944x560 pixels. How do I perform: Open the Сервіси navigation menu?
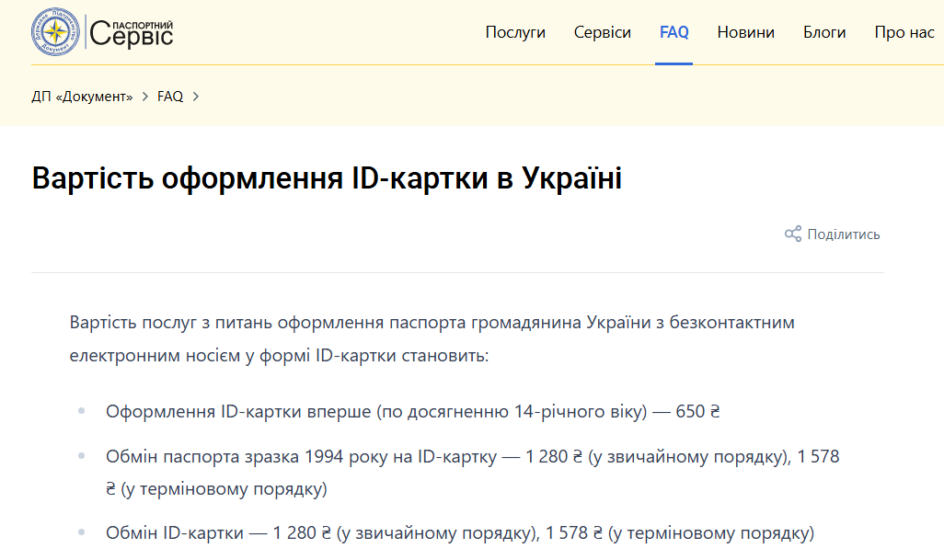tap(602, 31)
